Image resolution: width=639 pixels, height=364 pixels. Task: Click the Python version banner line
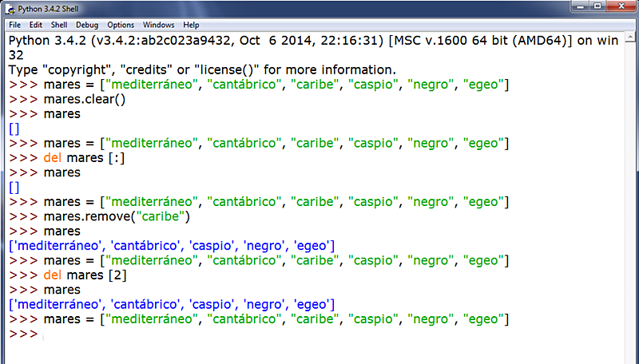[x=304, y=42]
